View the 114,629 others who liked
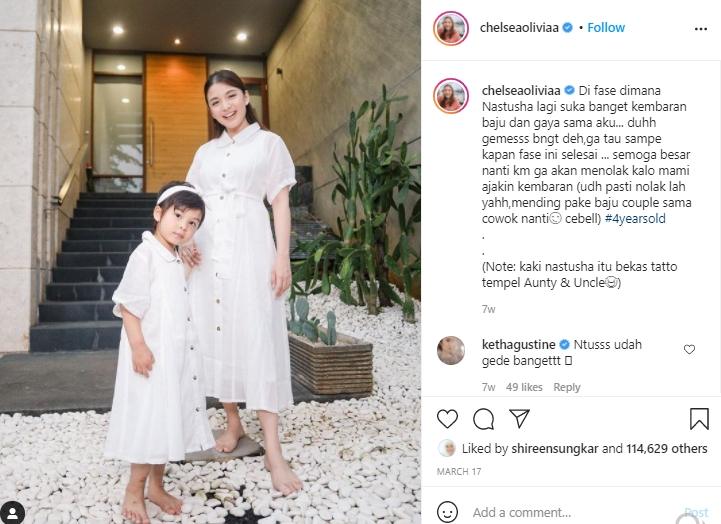The image size is (721, 524). (x=666, y=449)
